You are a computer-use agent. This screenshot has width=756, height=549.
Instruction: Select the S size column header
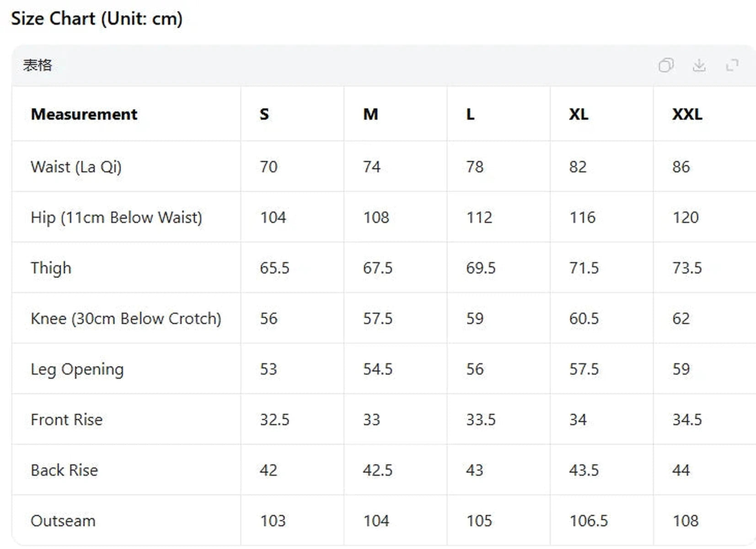(264, 114)
